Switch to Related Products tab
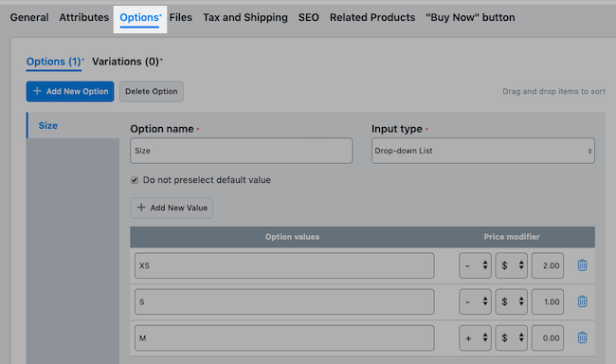The image size is (616, 364). click(x=372, y=17)
